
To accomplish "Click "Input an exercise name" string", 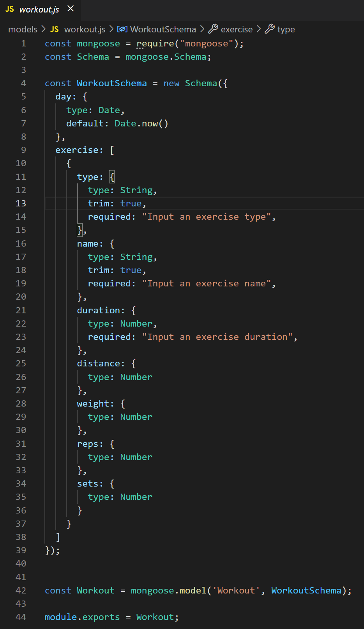I will tap(207, 283).
